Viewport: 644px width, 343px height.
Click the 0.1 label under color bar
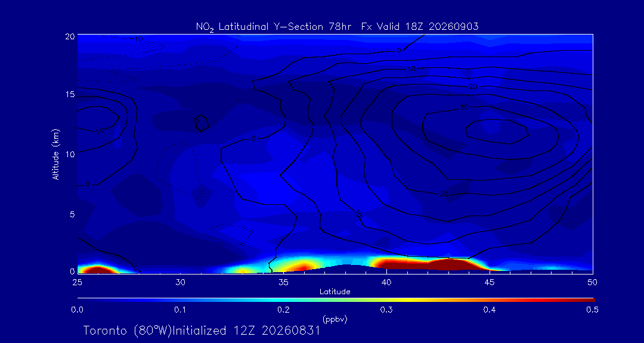coord(180,311)
